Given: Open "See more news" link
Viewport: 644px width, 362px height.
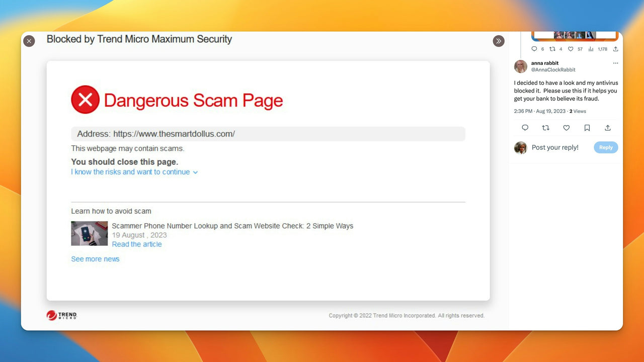Looking at the screenshot, I should (x=95, y=259).
